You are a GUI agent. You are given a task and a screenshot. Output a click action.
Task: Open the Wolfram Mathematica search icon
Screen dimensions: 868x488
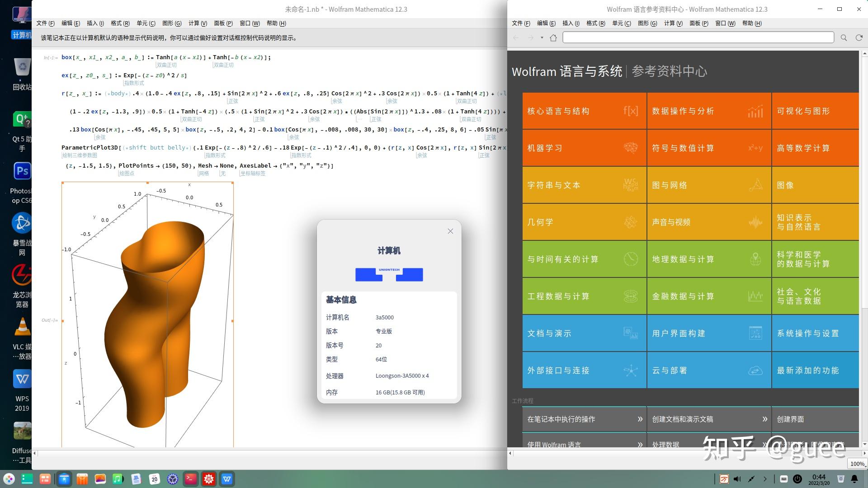844,38
